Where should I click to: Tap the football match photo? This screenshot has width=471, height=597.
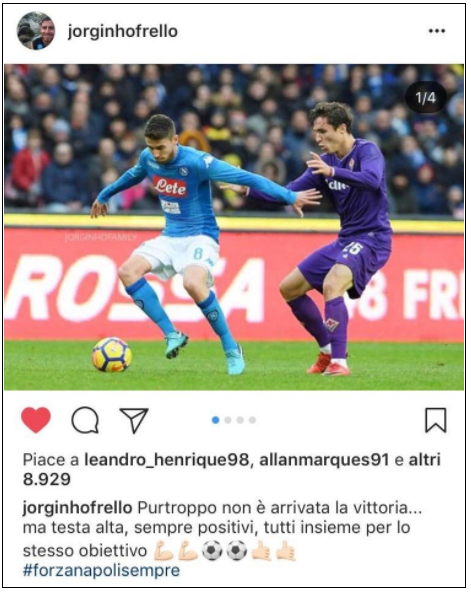[x=234, y=227]
